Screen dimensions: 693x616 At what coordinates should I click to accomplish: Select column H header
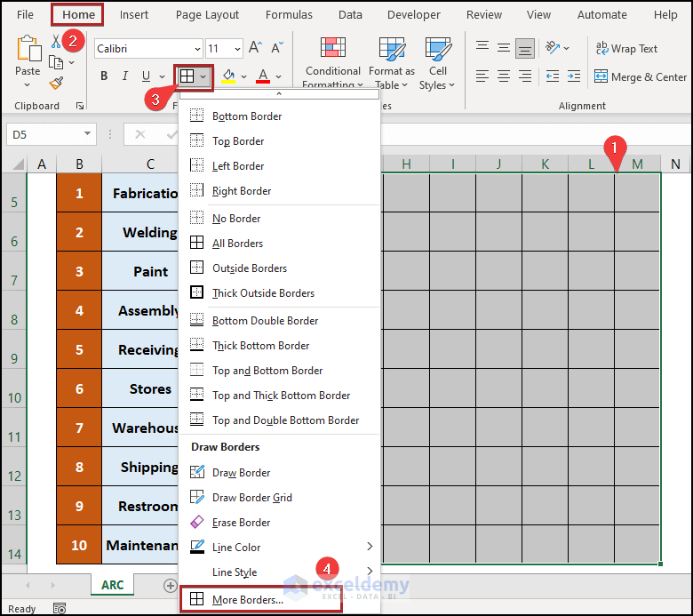click(406, 164)
